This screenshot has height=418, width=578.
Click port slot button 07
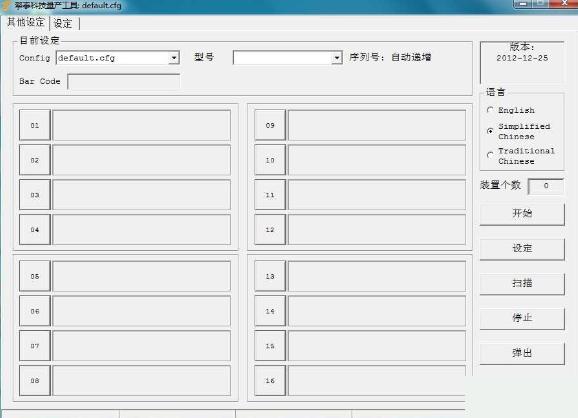click(x=35, y=346)
